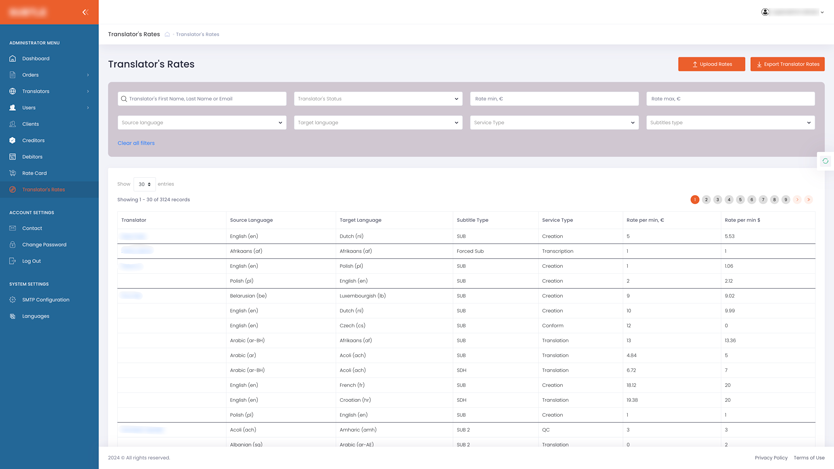Expand the Orders submenu in sidebar
This screenshot has height=469, width=834.
click(88, 75)
